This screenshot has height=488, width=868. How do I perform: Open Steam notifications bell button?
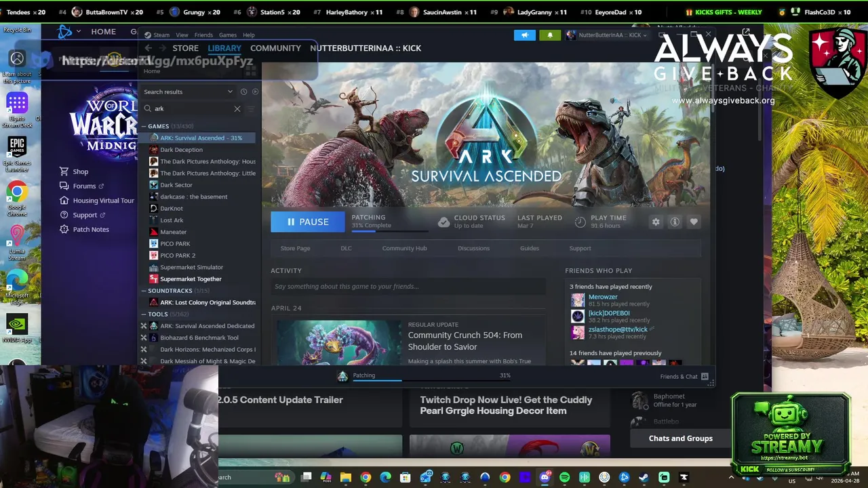pyautogui.click(x=550, y=35)
